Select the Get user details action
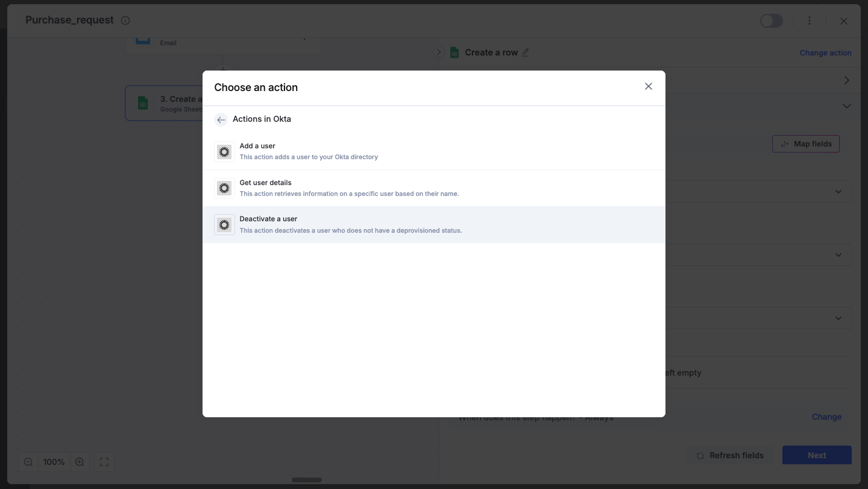This screenshot has width=868, height=489. 434,188
